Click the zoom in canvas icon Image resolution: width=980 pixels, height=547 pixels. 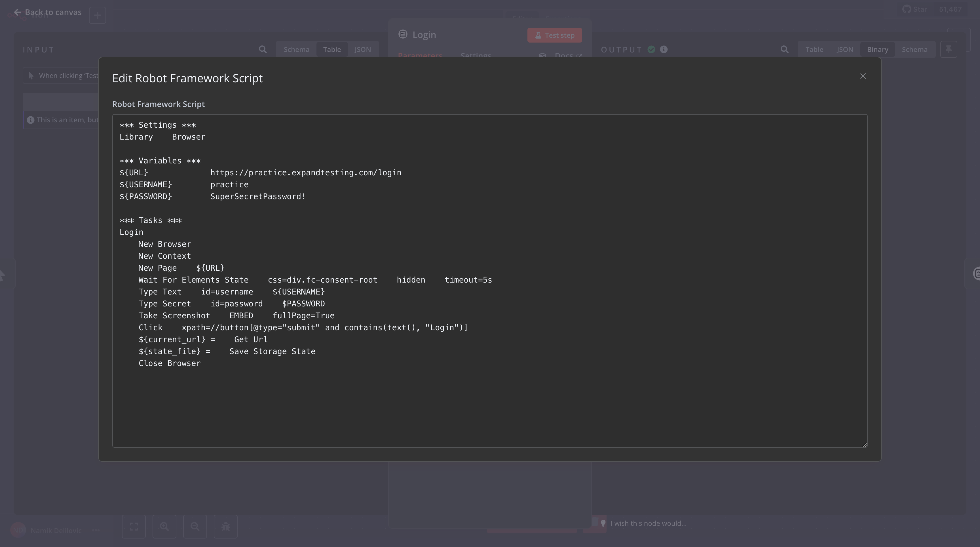point(164,527)
